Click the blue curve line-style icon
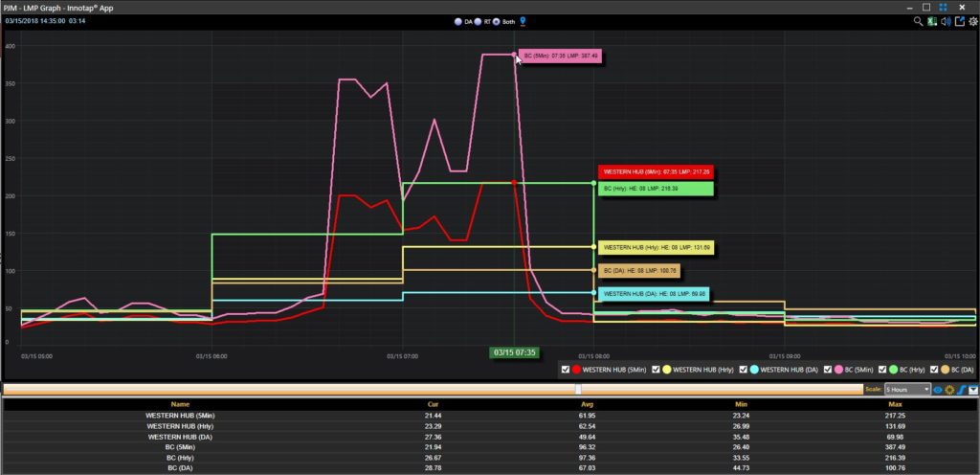This screenshot has width=980, height=475. click(963, 390)
